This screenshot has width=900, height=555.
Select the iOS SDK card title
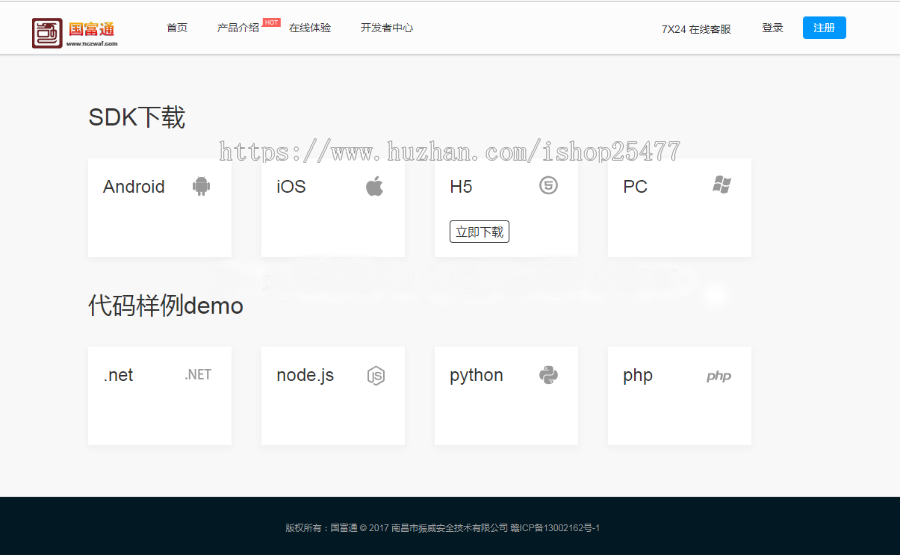coord(291,187)
